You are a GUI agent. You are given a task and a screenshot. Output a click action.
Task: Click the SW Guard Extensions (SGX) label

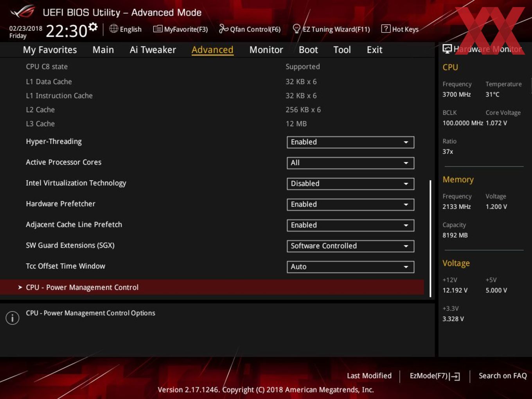[x=70, y=245]
